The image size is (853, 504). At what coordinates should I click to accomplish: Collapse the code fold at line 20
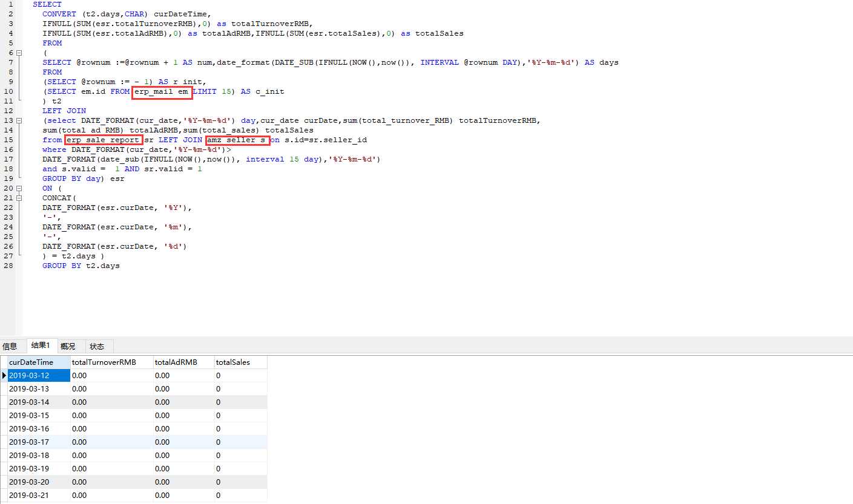point(19,188)
